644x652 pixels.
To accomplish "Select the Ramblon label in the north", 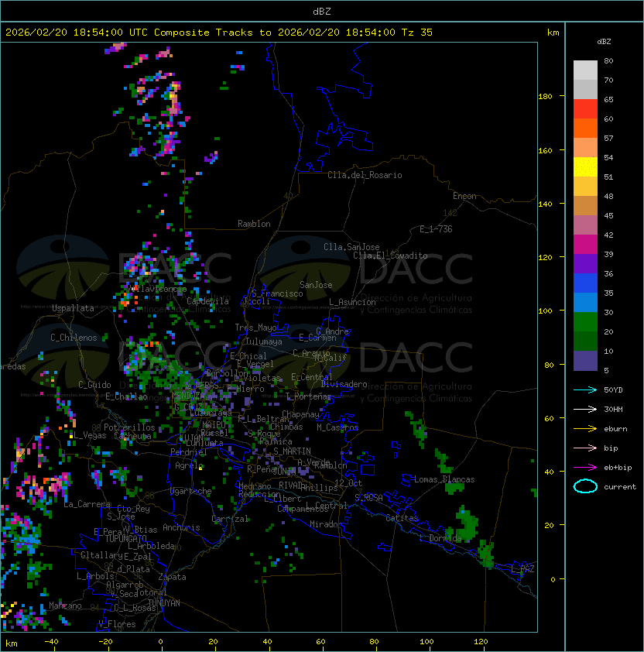I will tap(254, 224).
